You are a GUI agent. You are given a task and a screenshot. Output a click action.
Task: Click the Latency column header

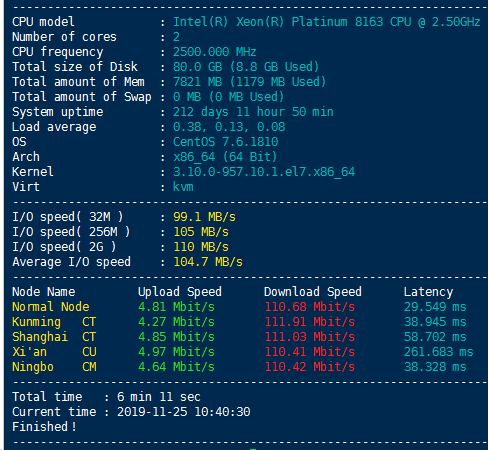(x=428, y=292)
